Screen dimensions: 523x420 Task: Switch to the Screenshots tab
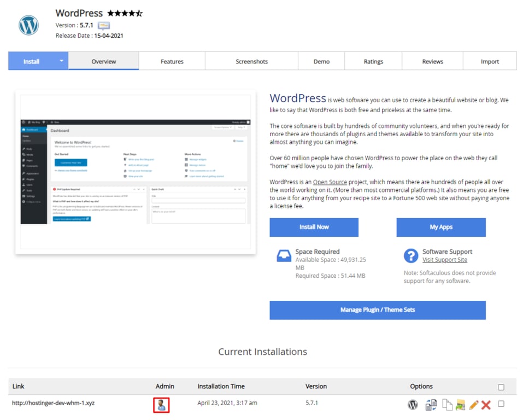[251, 61]
